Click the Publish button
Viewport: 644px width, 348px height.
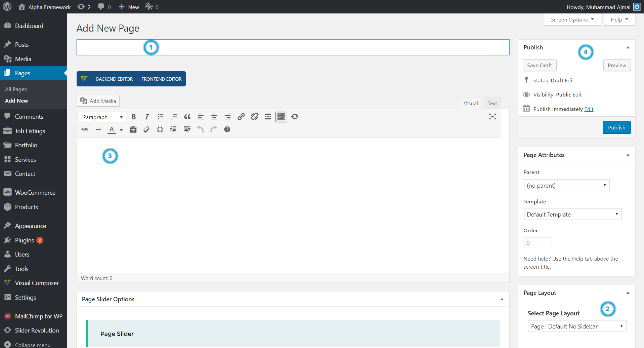(616, 127)
